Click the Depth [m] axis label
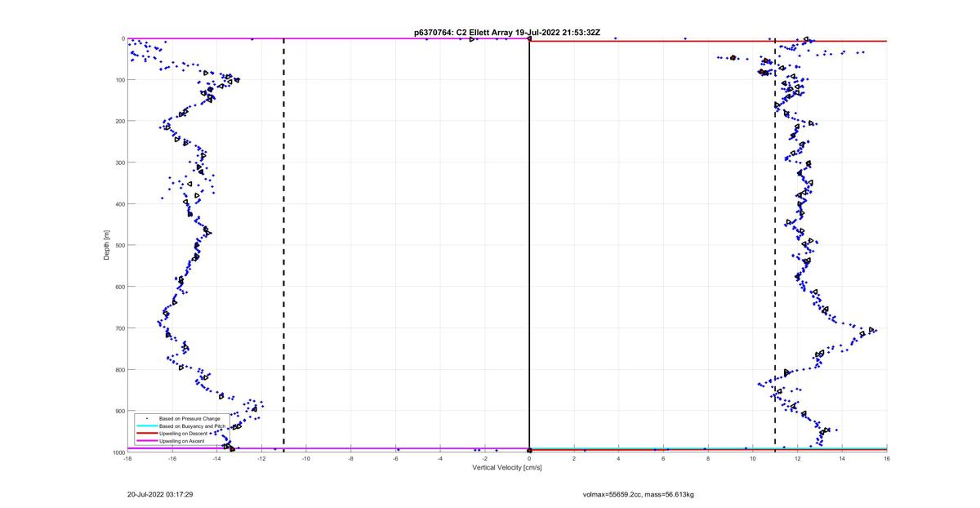980x508 pixels. coord(107,245)
